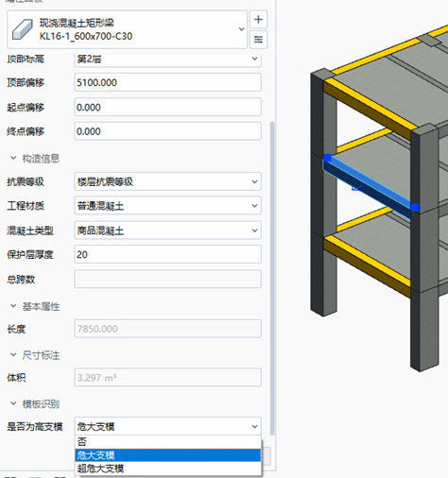Collapse the 构造信息 section

click(x=13, y=158)
